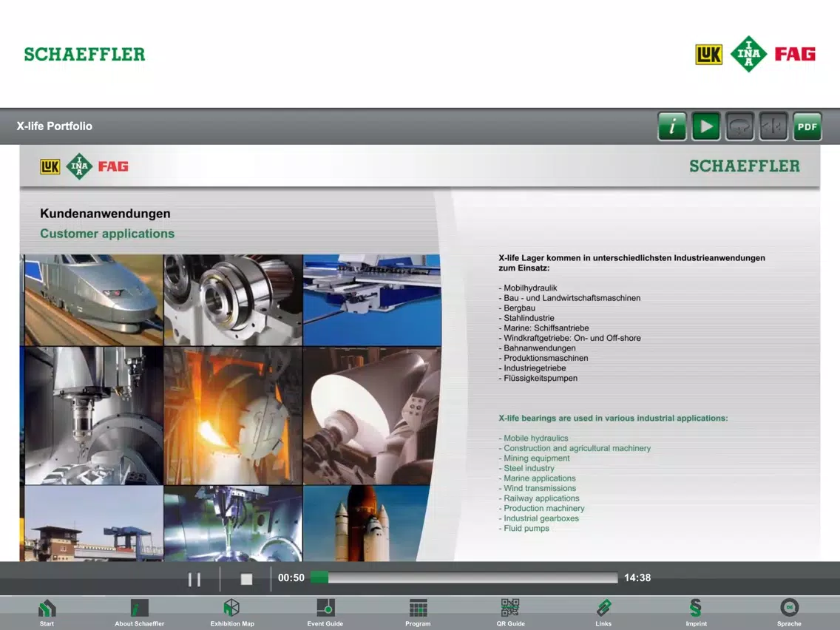Click the greyed-out button right of play
Image resolution: width=840 pixels, height=630 pixels.
pyautogui.click(x=739, y=126)
